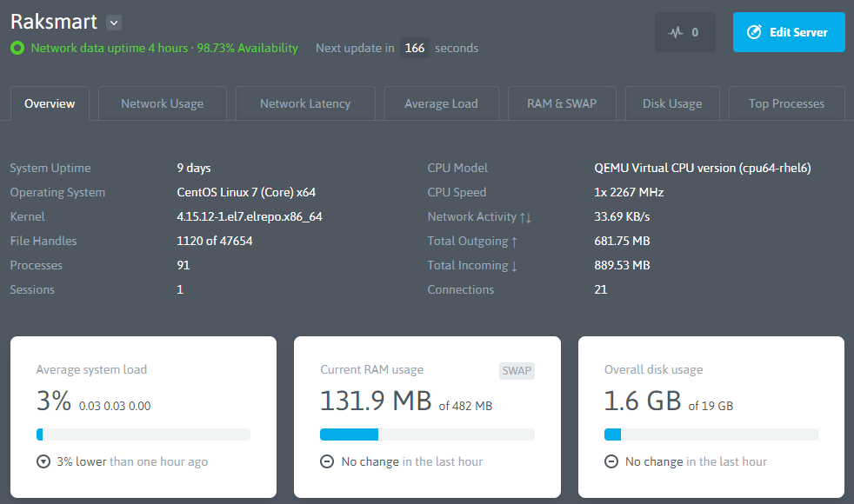The height and width of the screenshot is (504, 854).
Task: Click the Edit Server button
Action: pyautogui.click(x=789, y=32)
